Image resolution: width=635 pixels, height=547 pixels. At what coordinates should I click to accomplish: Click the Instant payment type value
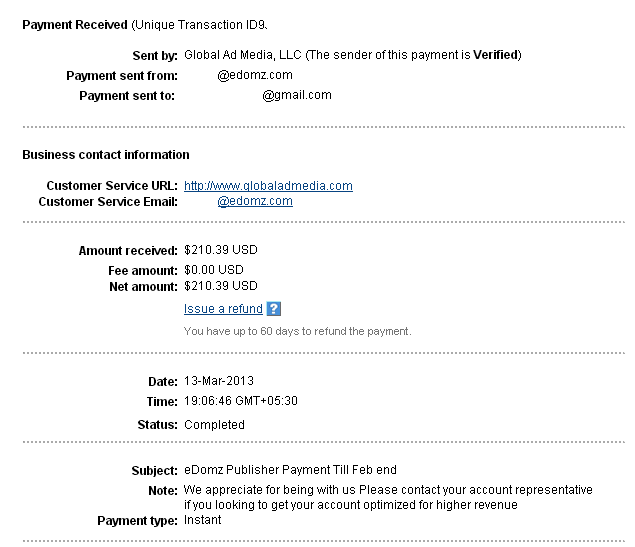202,520
